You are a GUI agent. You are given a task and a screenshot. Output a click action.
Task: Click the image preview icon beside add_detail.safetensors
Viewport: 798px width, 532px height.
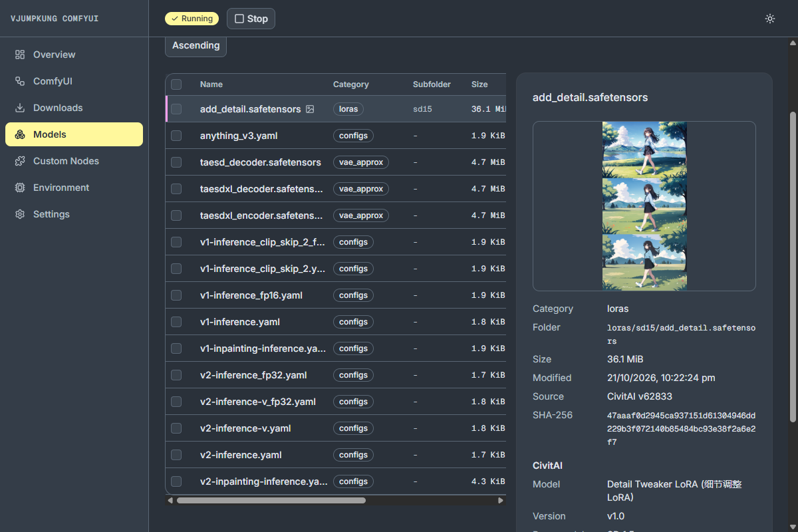tap(310, 109)
